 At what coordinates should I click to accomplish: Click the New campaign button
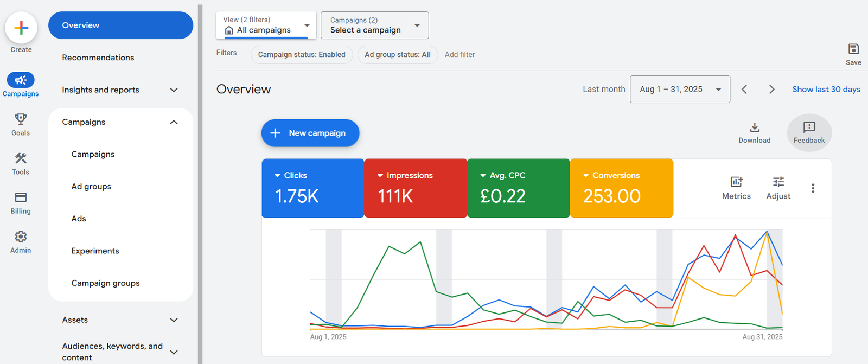click(x=310, y=133)
